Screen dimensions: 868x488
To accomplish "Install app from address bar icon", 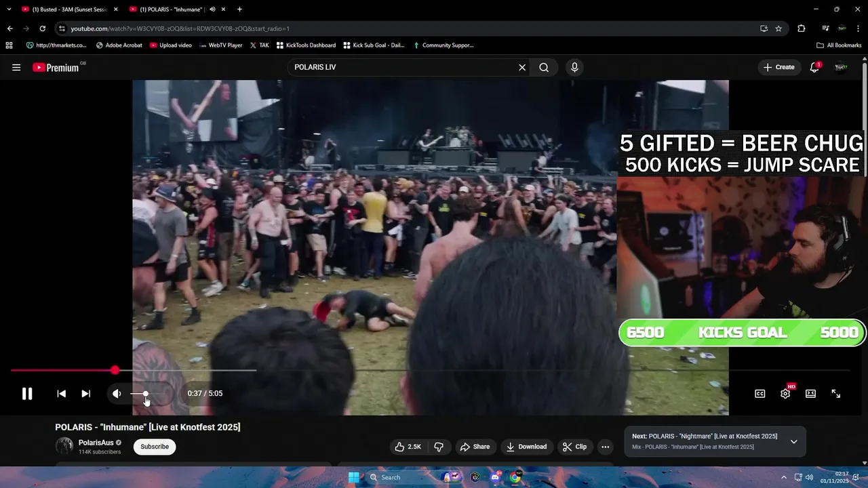I will [x=764, y=28].
